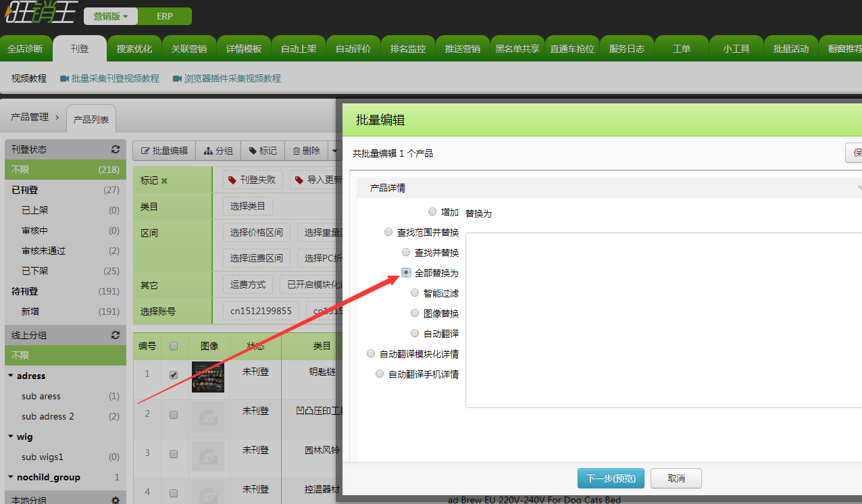The height and width of the screenshot is (504, 862).
Task: Click the 批量采集刊登视频教程 video icon
Action: 65,78
